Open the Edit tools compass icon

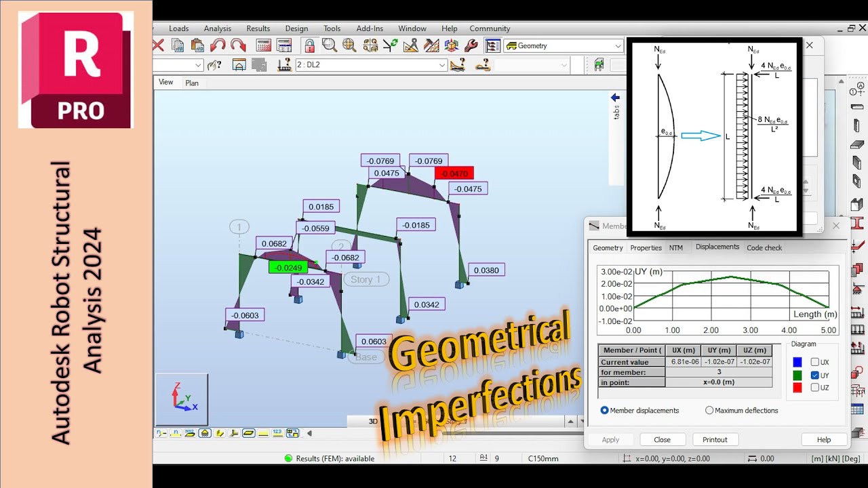pyautogui.click(x=410, y=45)
